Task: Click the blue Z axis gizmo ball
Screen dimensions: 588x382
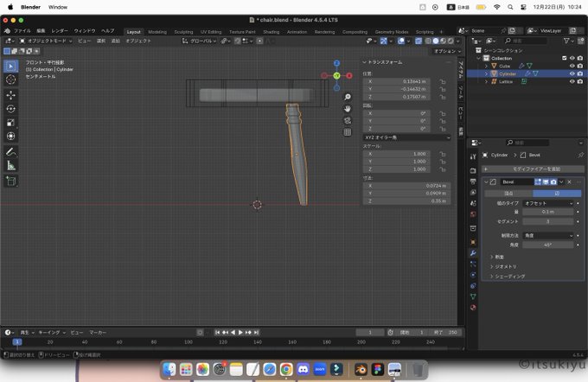Action: pyautogui.click(x=336, y=63)
